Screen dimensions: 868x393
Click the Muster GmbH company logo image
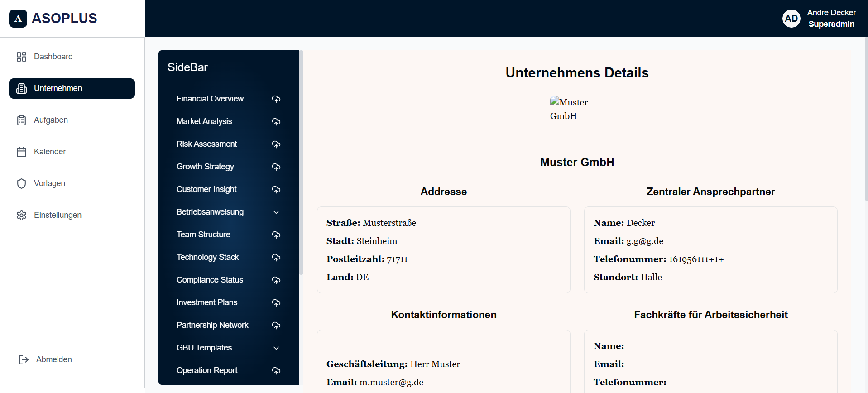pos(569,109)
